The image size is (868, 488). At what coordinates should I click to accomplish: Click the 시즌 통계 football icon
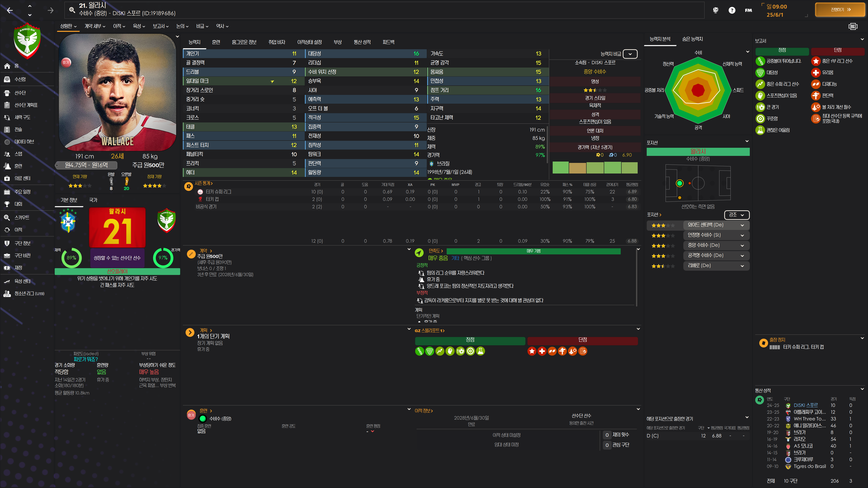pos(189,186)
